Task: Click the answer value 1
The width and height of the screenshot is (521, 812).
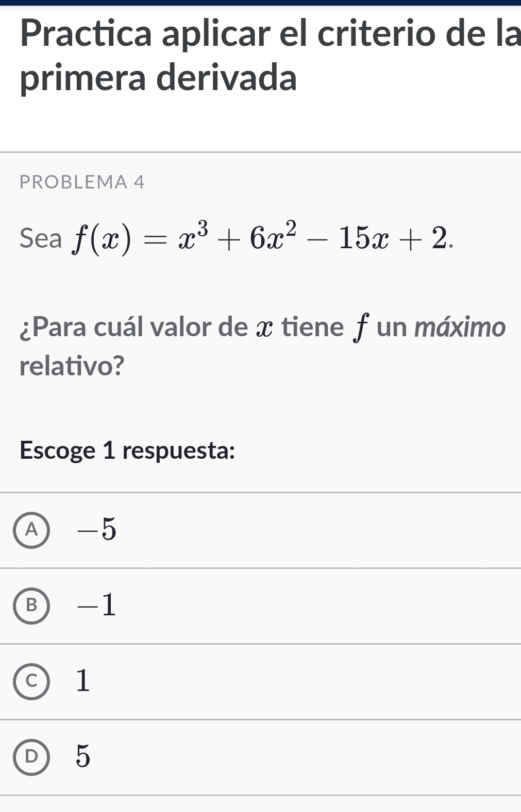Action: pyautogui.click(x=83, y=681)
